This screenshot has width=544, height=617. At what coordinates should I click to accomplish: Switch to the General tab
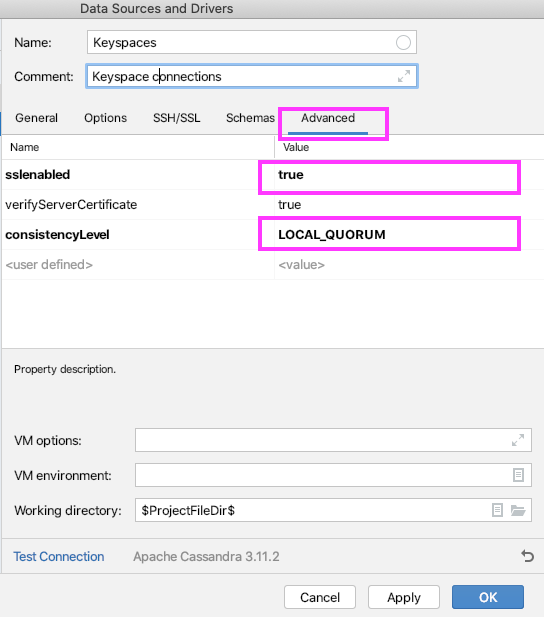[x=36, y=118]
